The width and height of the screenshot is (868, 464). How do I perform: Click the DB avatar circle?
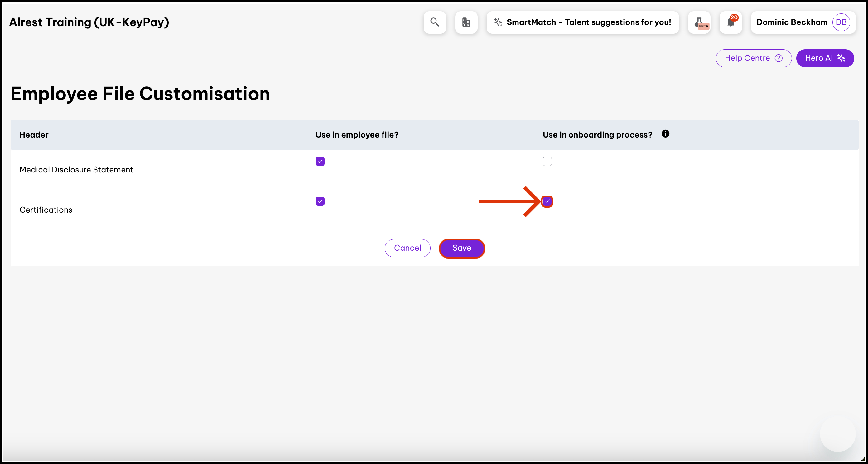841,22
